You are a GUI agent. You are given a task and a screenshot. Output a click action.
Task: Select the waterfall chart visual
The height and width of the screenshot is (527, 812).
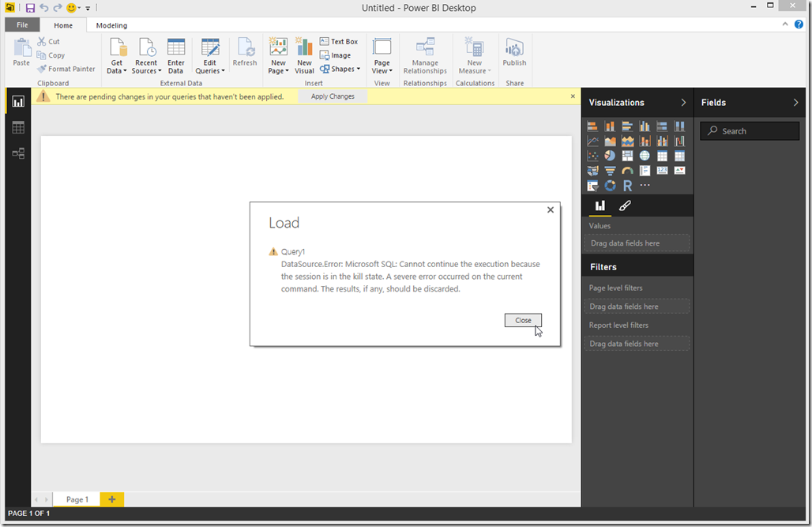pyautogui.click(x=679, y=141)
